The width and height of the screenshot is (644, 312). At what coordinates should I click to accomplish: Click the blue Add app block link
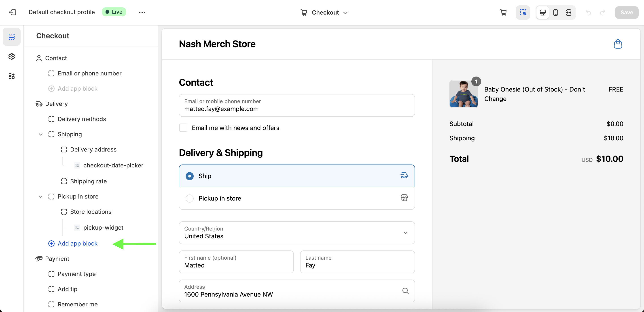pyautogui.click(x=77, y=244)
